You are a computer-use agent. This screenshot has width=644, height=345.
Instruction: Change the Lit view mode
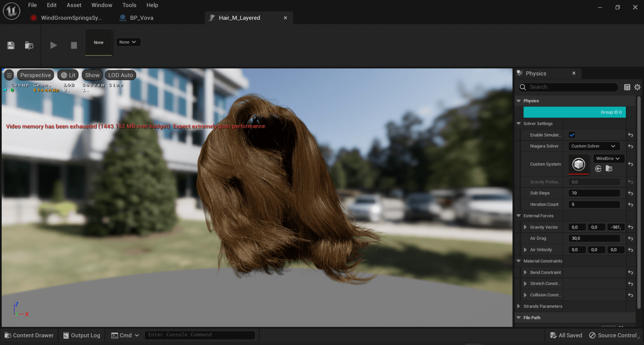68,75
